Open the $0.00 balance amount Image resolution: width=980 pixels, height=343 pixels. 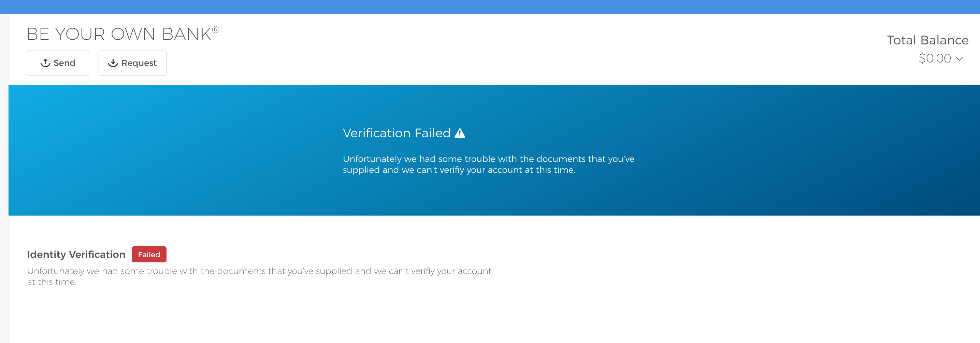click(934, 58)
